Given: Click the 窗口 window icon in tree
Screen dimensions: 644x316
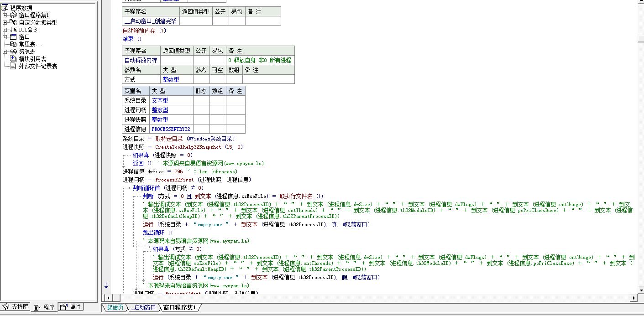Looking at the screenshot, I should [x=13, y=37].
